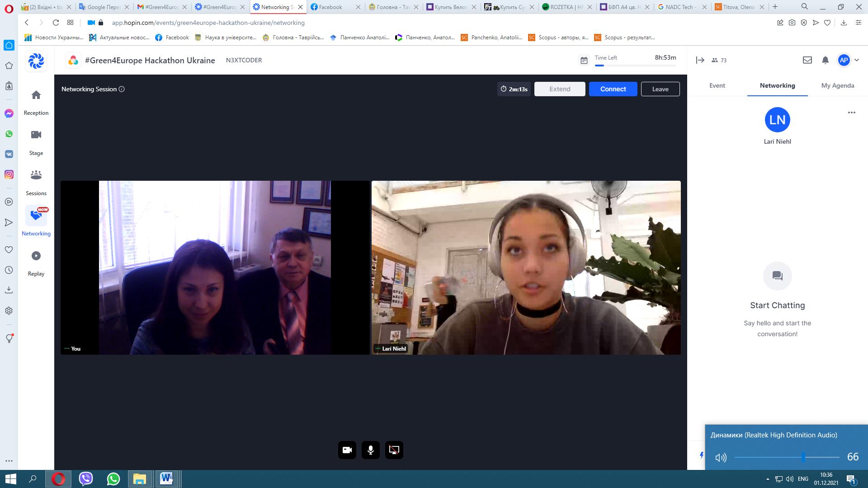868x488 pixels.
Task: Open the Reception page in sidebar
Action: (x=36, y=102)
